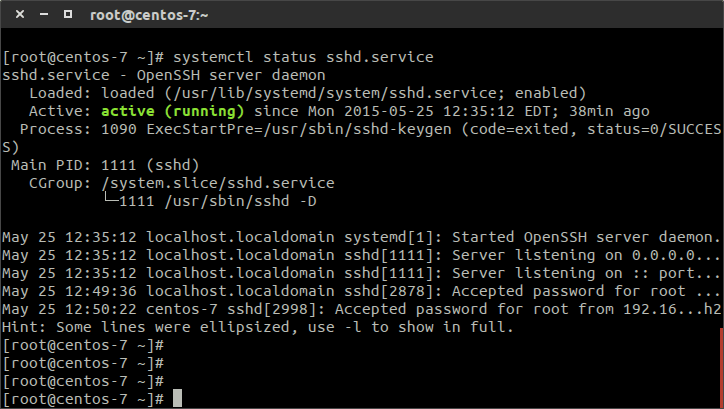Image resolution: width=724 pixels, height=409 pixels.
Task: Click 'sshd.service - OpenSSH server daemon' heading
Action: click(x=164, y=75)
